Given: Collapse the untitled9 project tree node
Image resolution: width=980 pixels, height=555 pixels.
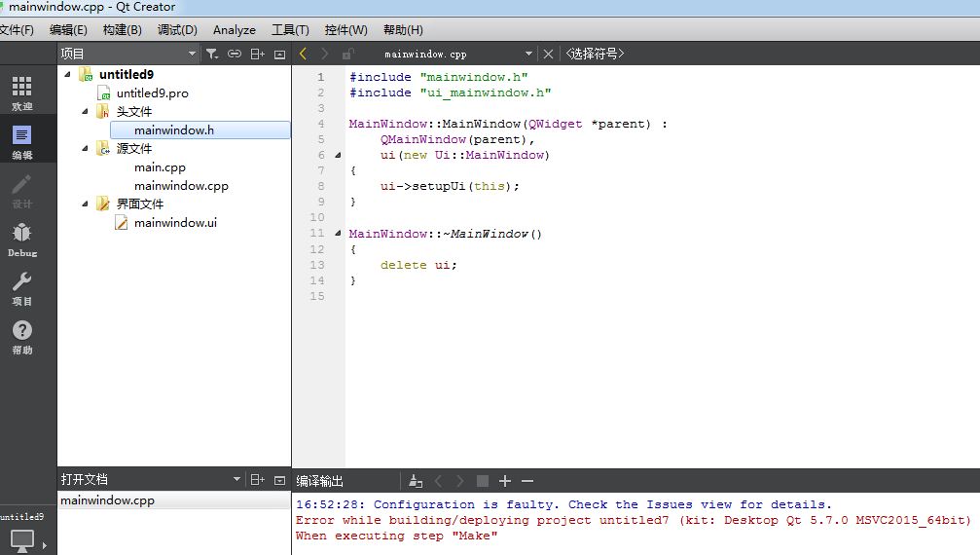Looking at the screenshot, I should (67, 74).
